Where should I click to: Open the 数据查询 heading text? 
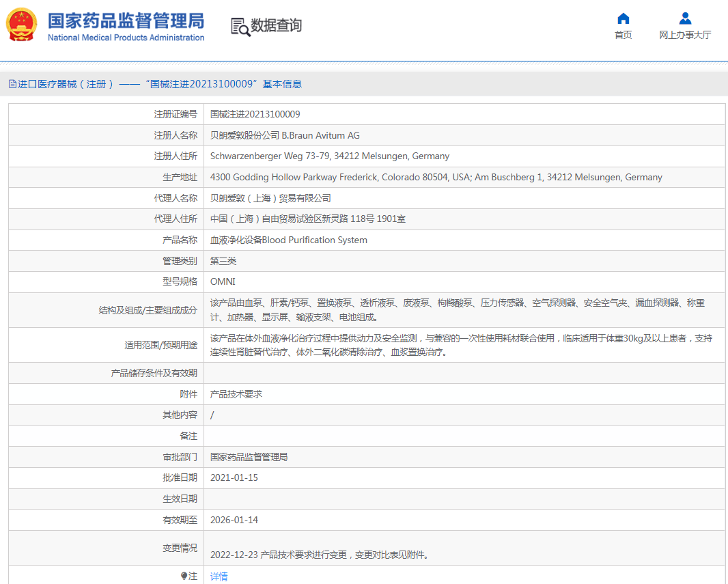[276, 26]
